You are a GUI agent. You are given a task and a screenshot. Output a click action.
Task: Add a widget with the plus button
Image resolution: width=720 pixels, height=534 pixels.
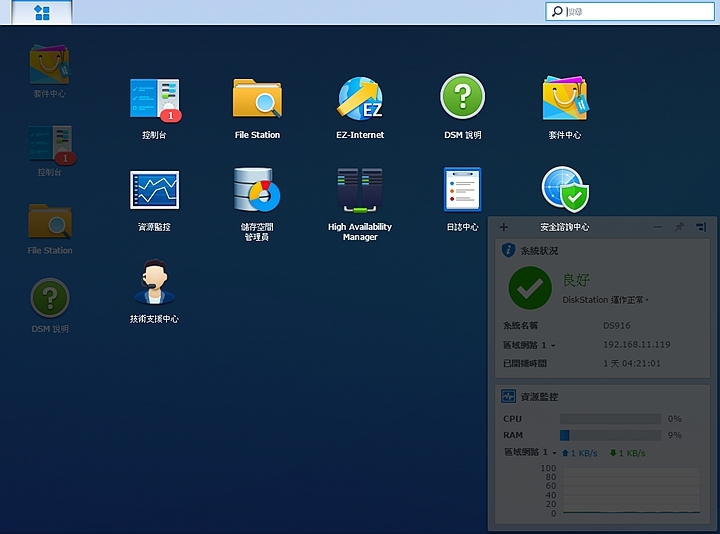point(504,227)
